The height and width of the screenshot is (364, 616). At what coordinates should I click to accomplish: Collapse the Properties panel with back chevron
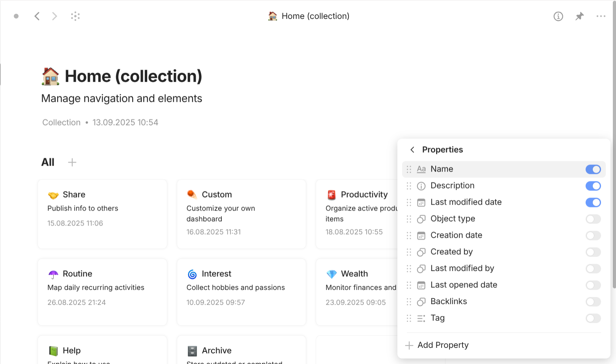click(x=412, y=149)
